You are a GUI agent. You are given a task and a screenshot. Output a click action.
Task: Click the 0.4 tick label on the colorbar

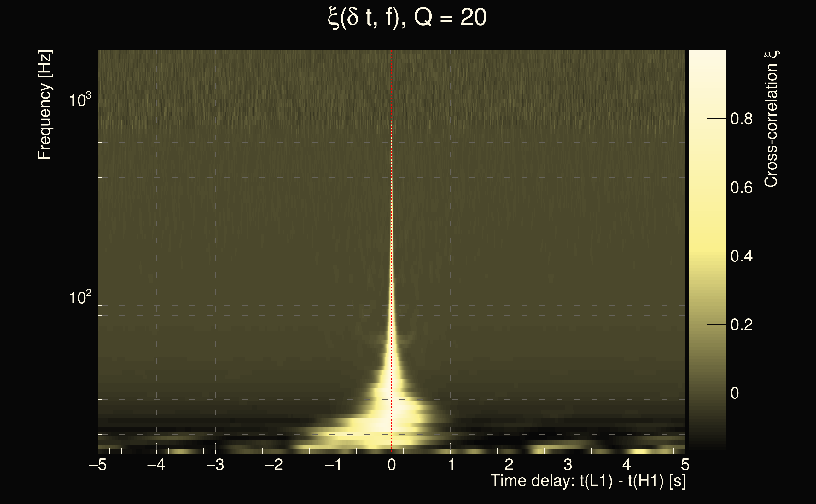click(741, 256)
